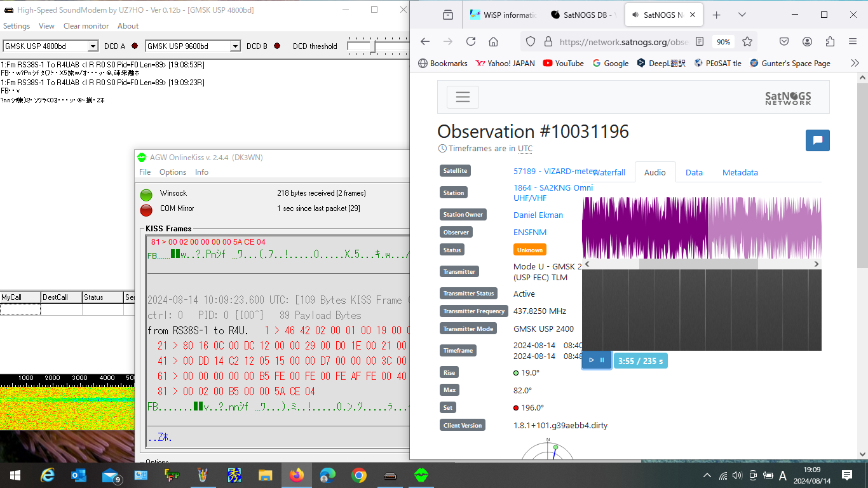This screenshot has width=868, height=488.
Task: Open Outlook from the taskbar
Action: click(79, 475)
